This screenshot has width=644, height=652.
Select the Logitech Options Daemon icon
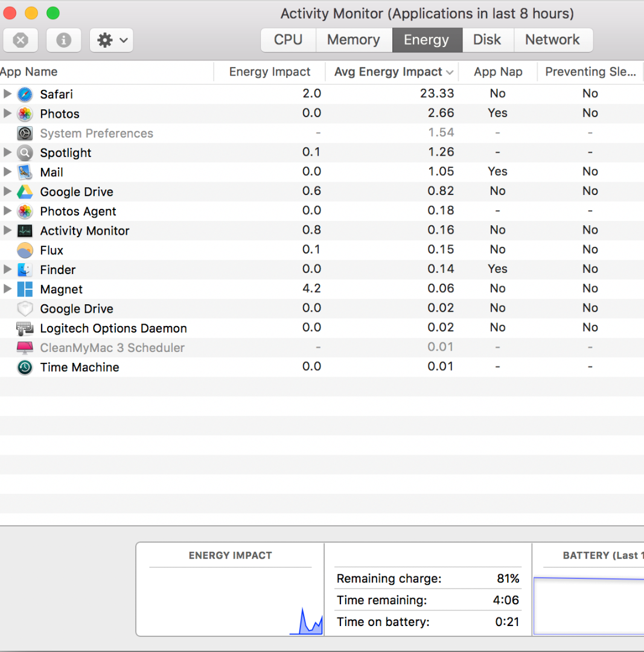[25, 328]
